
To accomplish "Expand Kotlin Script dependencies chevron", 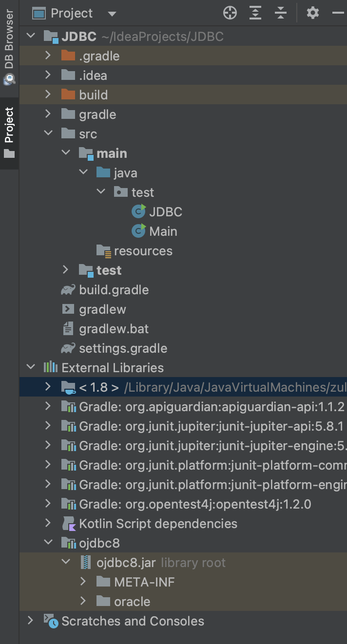I will (48, 523).
